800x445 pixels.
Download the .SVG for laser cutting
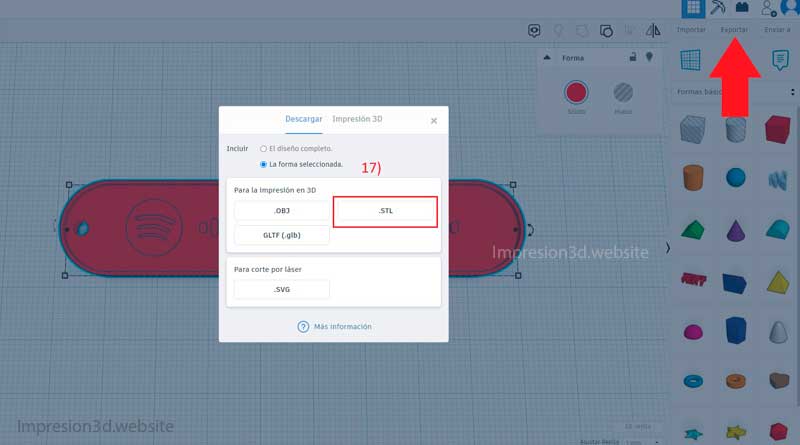click(x=282, y=289)
